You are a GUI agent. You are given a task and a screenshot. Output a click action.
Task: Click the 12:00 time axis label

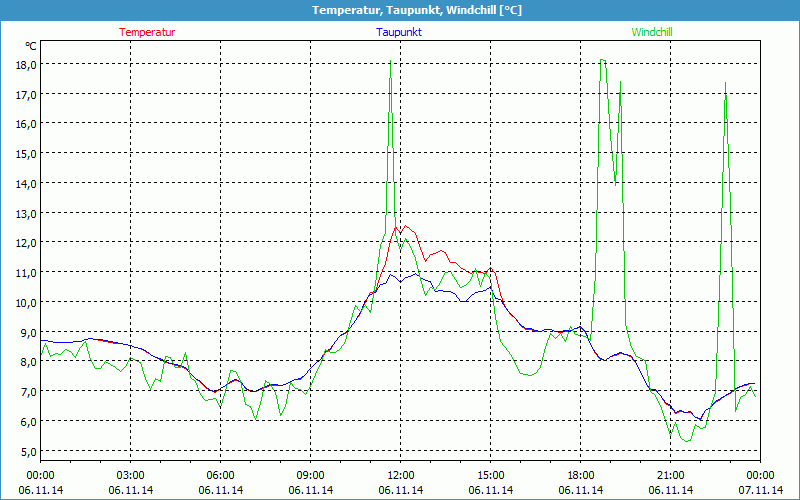(400, 475)
